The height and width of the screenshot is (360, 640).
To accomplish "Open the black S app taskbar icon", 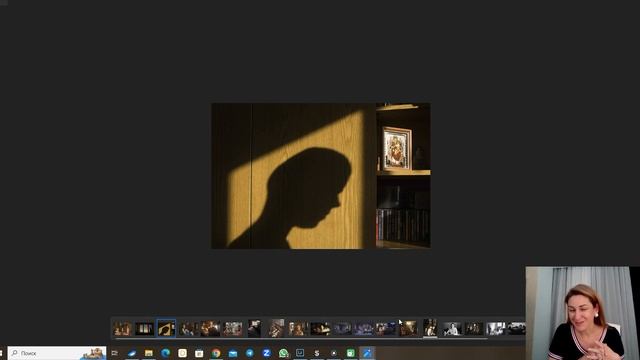I will click(317, 353).
